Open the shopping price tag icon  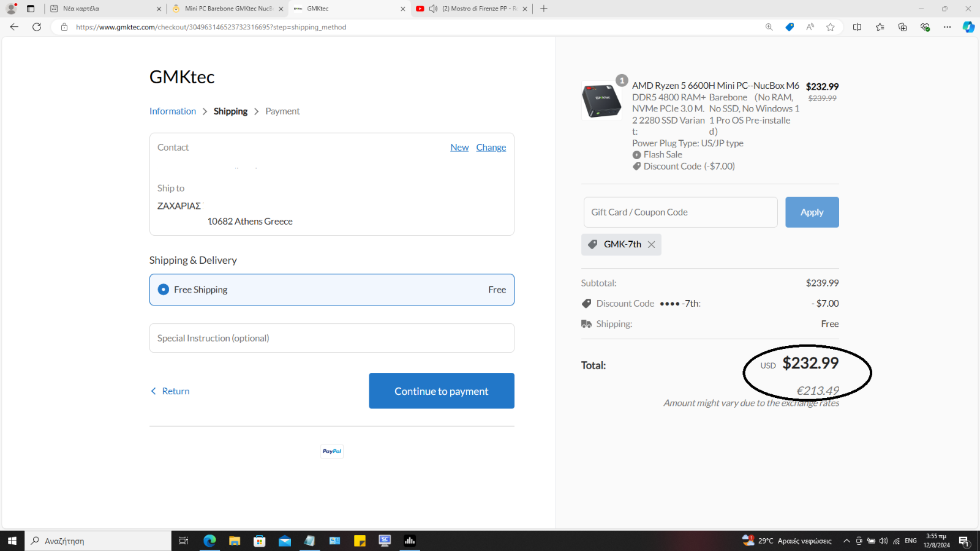coord(790,27)
